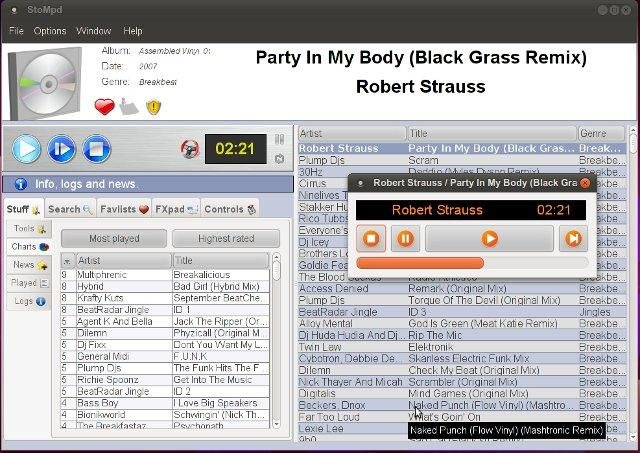Click the small pause icon right of timer
This screenshot has width=640, height=453.
pos(280,140)
